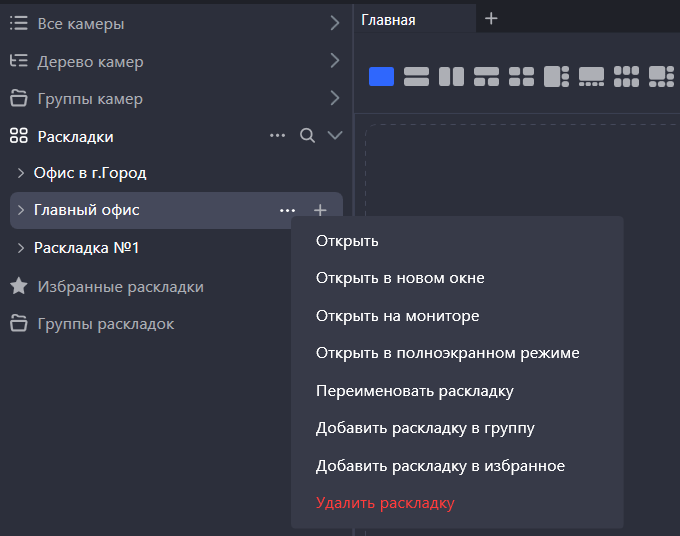Expand the Офис в г.Город layout
The width and height of the screenshot is (680, 536).
pyautogui.click(x=21, y=173)
